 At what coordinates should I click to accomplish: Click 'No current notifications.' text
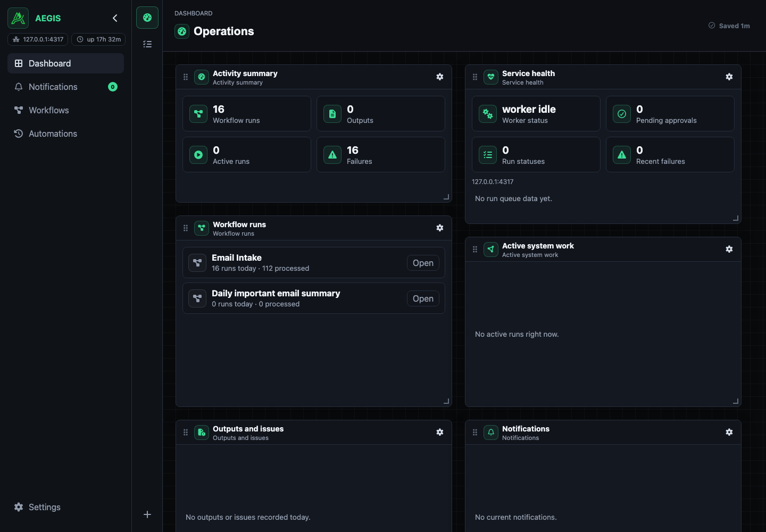(515, 517)
